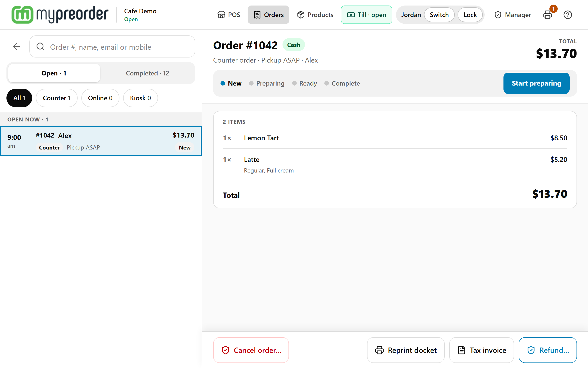Click the Lemon Tart item line
Image resolution: width=588 pixels, height=368 pixels.
click(x=395, y=138)
